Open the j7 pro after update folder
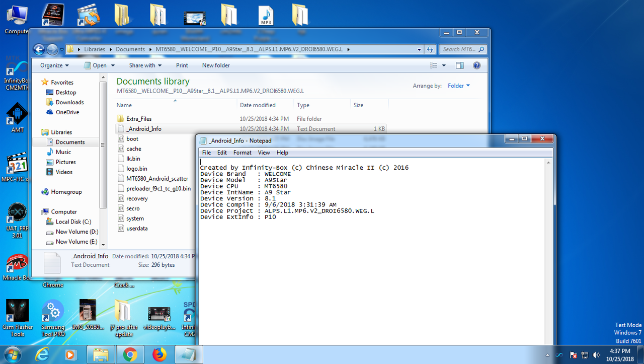This screenshot has height=364, width=644. (x=123, y=319)
